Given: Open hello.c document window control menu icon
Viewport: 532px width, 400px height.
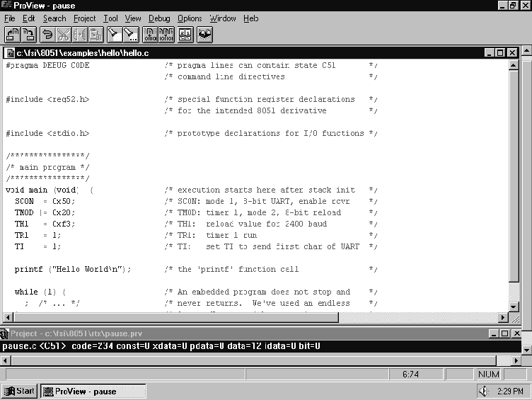Looking at the screenshot, I should (10, 53).
